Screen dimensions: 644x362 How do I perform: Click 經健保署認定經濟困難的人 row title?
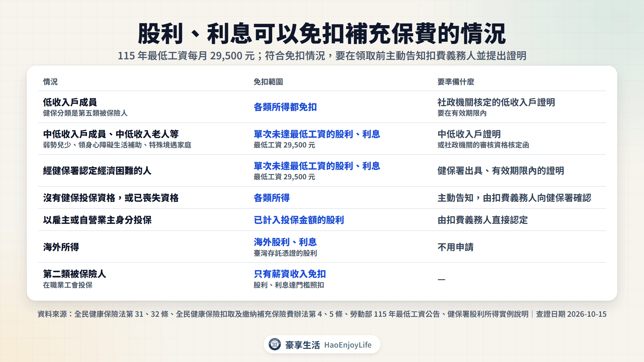97,171
